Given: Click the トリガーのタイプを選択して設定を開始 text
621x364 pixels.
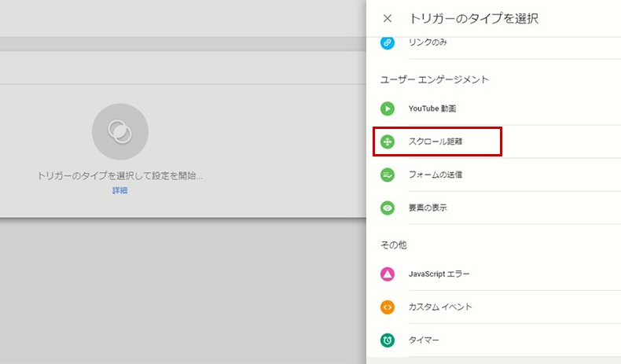Looking at the screenshot, I should point(120,176).
